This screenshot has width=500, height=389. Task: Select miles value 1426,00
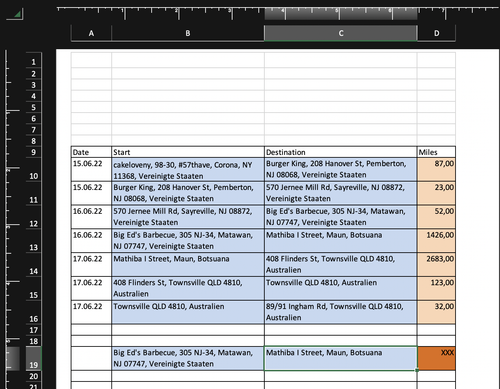click(436, 241)
